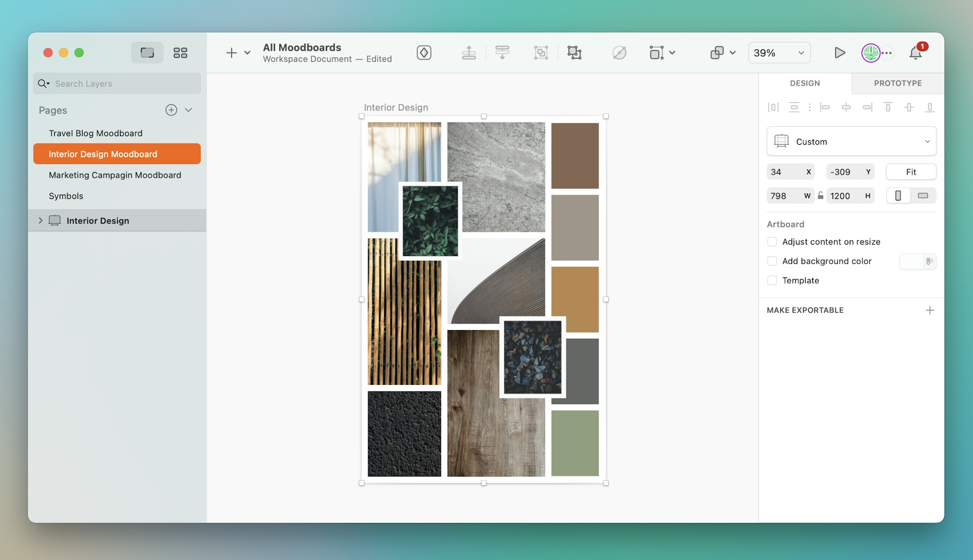Enable Add background color

click(772, 261)
